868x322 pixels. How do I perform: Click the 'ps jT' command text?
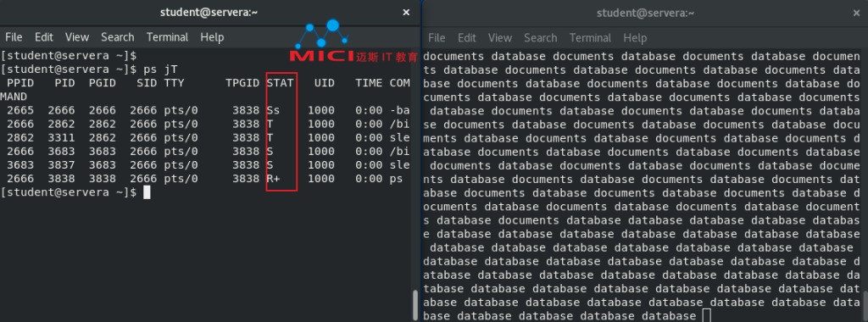tap(160, 69)
